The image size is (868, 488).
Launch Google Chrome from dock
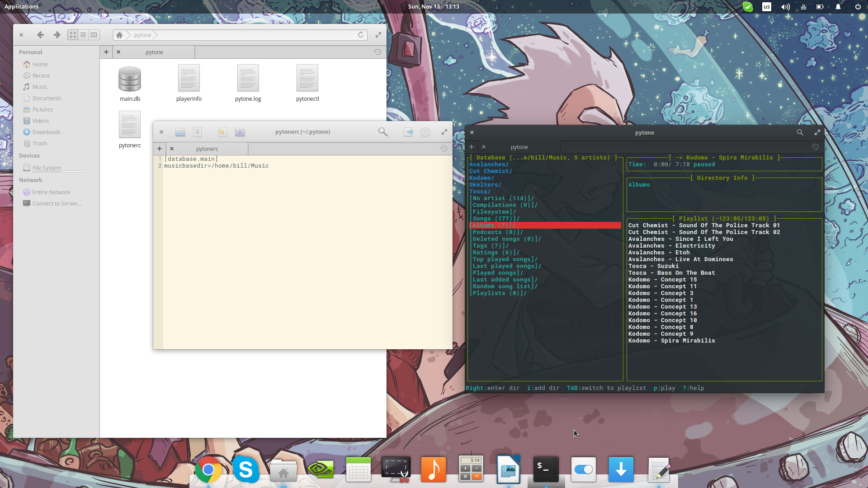pos(208,469)
